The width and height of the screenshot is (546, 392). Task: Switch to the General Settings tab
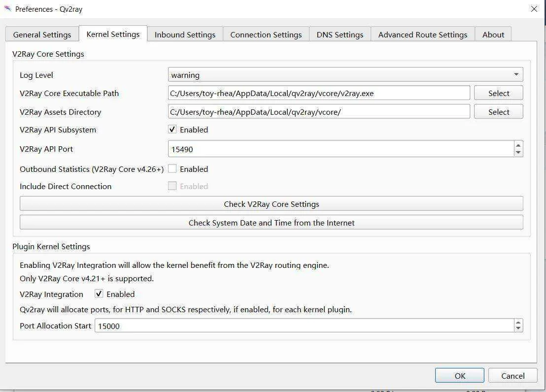point(42,34)
